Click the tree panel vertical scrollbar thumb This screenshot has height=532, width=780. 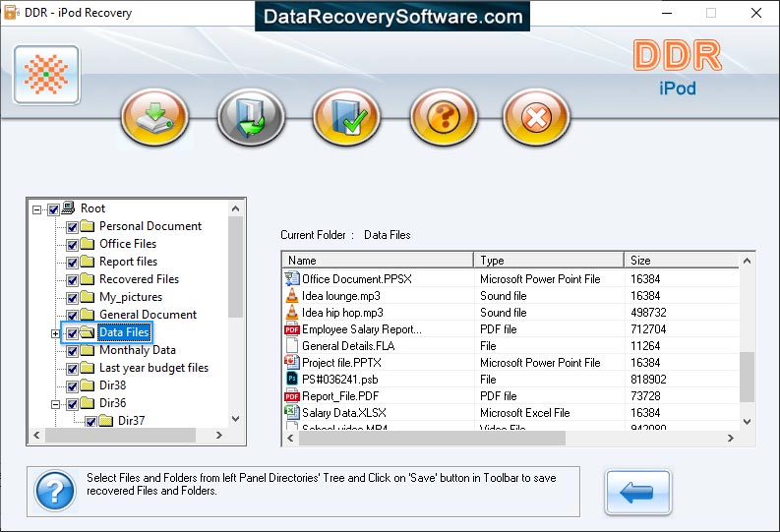(236, 267)
